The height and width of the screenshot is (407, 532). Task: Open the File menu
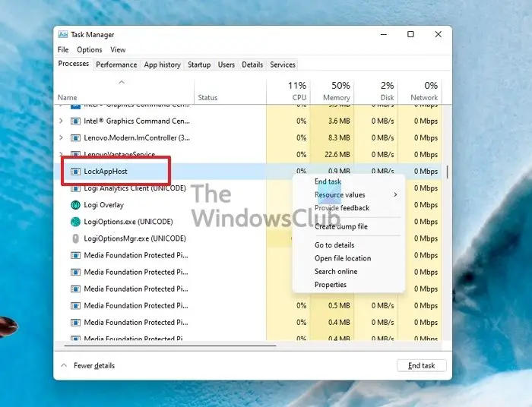point(63,50)
